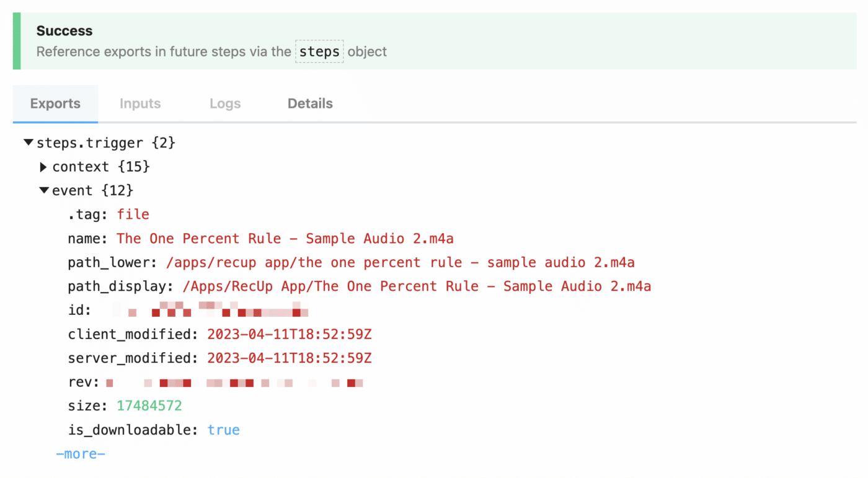Switch to the Inputs tab
The width and height of the screenshot is (868, 478).
tap(140, 104)
